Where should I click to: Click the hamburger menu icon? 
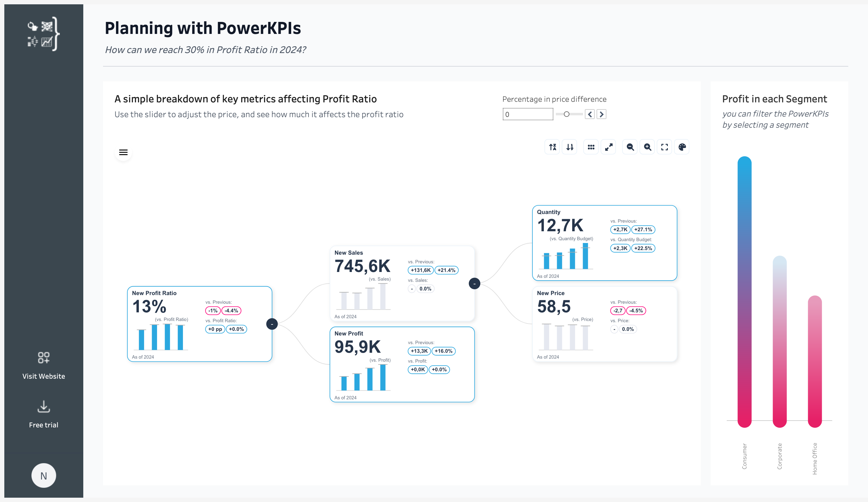click(123, 152)
